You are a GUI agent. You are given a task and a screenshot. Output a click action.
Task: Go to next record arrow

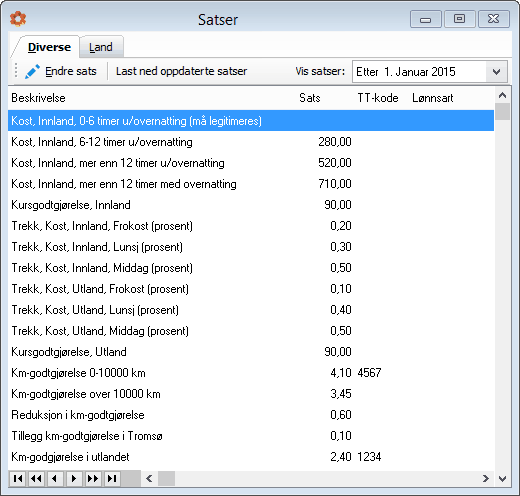click(x=74, y=479)
